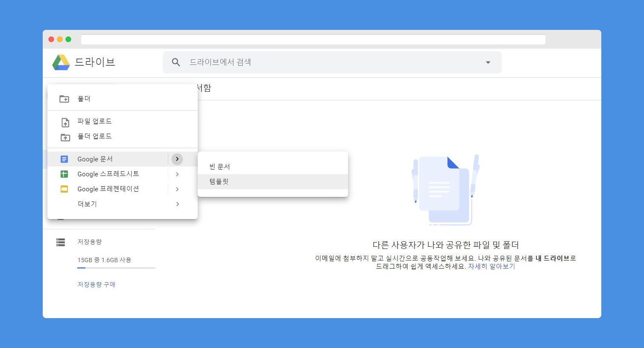Image resolution: width=644 pixels, height=348 pixels.
Task: Click the 15GB 중 1.6GB 사용 text
Action: (x=104, y=260)
